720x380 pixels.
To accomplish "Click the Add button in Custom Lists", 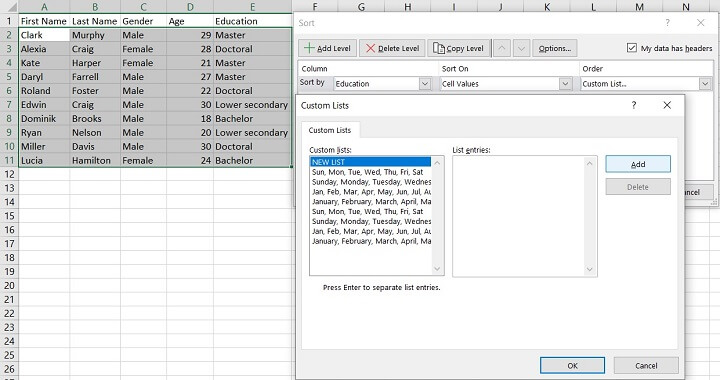I will tap(638, 164).
